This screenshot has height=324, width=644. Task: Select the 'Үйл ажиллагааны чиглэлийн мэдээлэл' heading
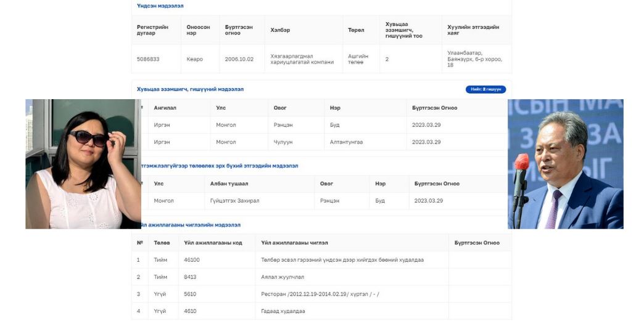pyautogui.click(x=191, y=225)
